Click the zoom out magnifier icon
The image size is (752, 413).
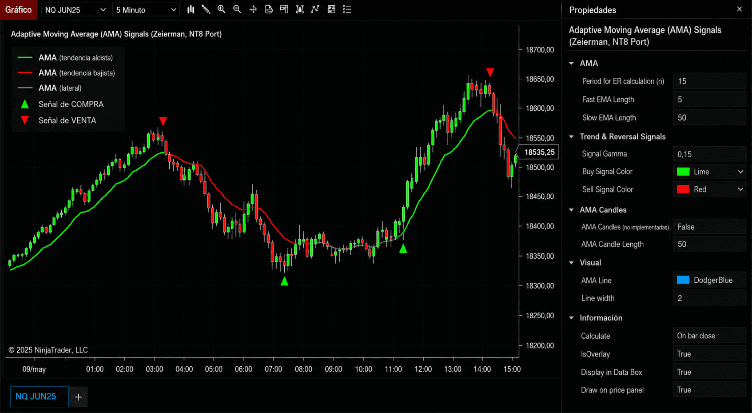(x=237, y=9)
